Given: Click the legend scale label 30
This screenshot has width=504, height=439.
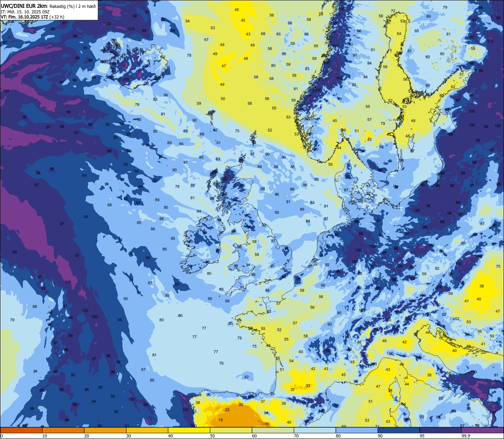Looking at the screenshot, I should [128, 436].
